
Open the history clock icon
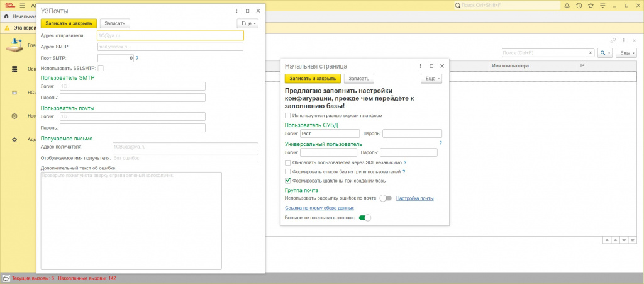click(x=579, y=5)
